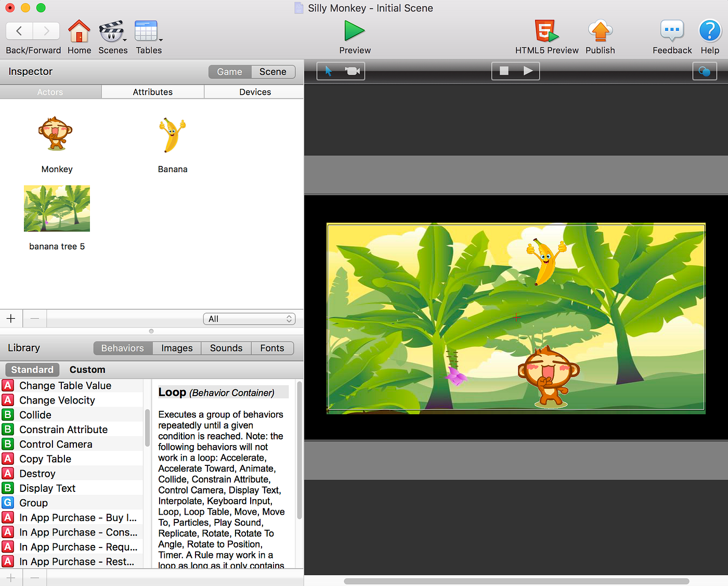Open the "All" behavior filter dropdown
Screen dimensions: 728x586
(249, 319)
